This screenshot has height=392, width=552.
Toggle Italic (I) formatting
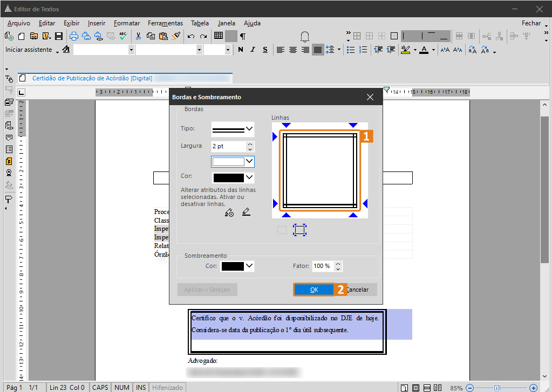pyautogui.click(x=253, y=50)
